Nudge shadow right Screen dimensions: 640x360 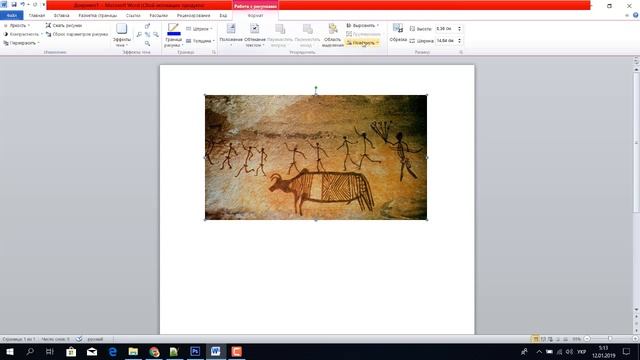[156, 35]
